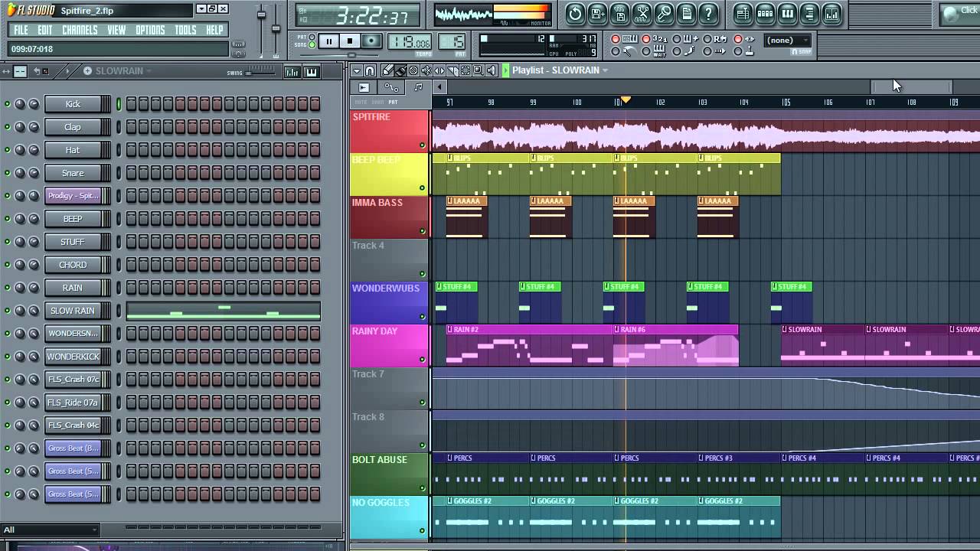Open the channel filter dropdown labeled All
Viewport: 980px width, 551px height.
51,530
